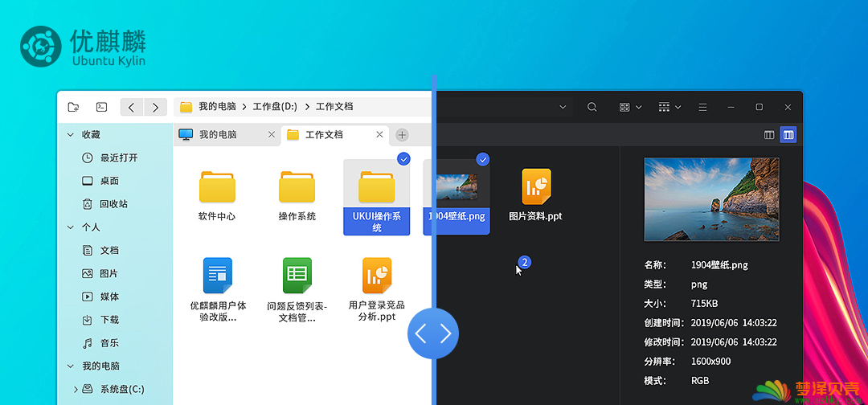Click 我的电脑 in the breadcrumb path
Screen dimensions: 868x405
pos(218,107)
